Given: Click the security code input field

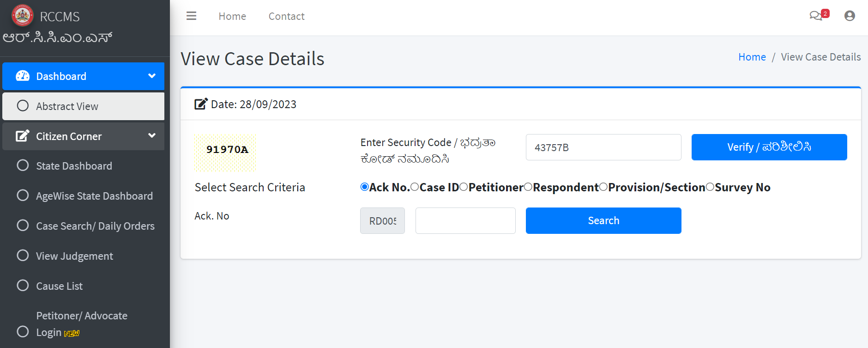Looking at the screenshot, I should 603,147.
